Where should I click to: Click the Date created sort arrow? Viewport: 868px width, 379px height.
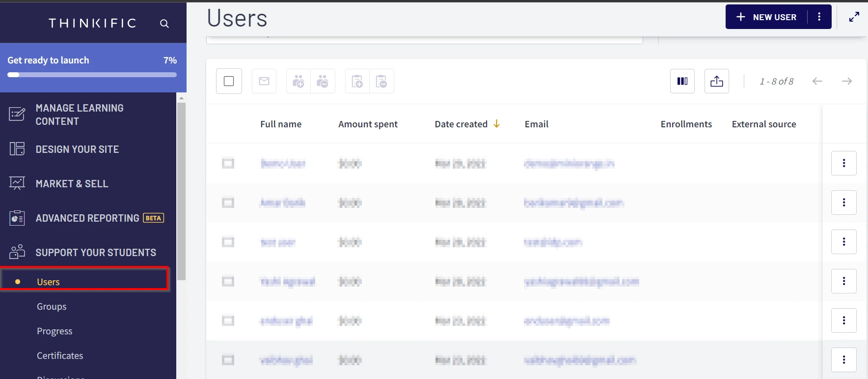coord(496,124)
